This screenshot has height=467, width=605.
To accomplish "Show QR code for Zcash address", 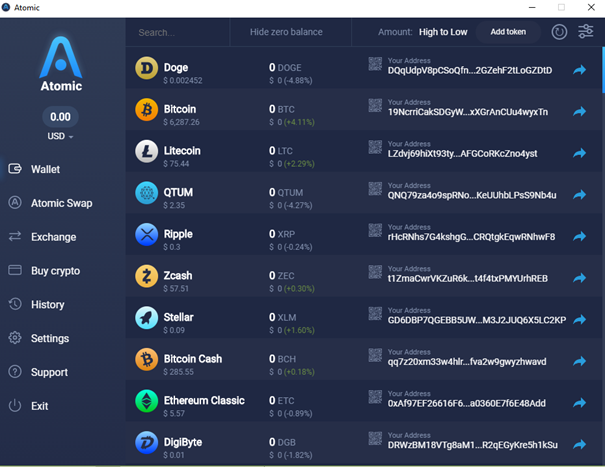I will 375,272.
